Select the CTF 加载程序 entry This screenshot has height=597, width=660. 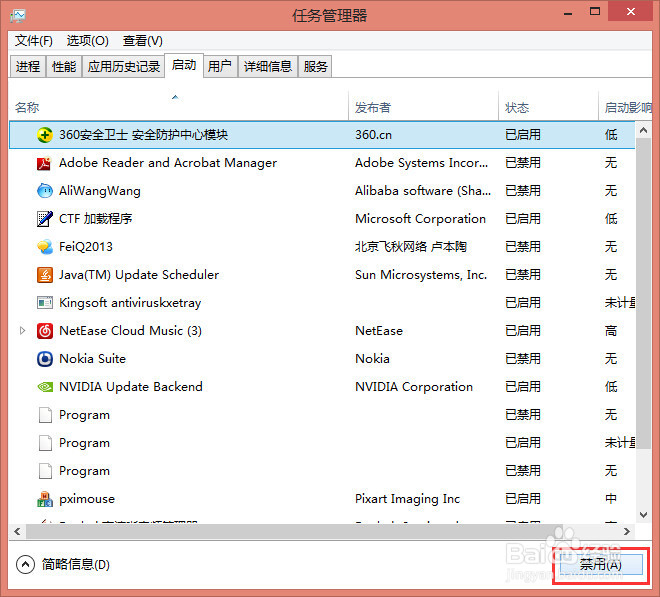click(x=322, y=219)
